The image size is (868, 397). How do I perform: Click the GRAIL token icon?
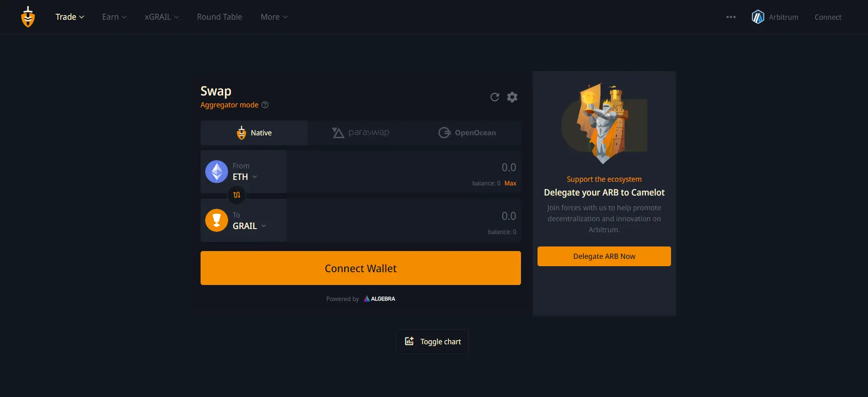pos(217,220)
